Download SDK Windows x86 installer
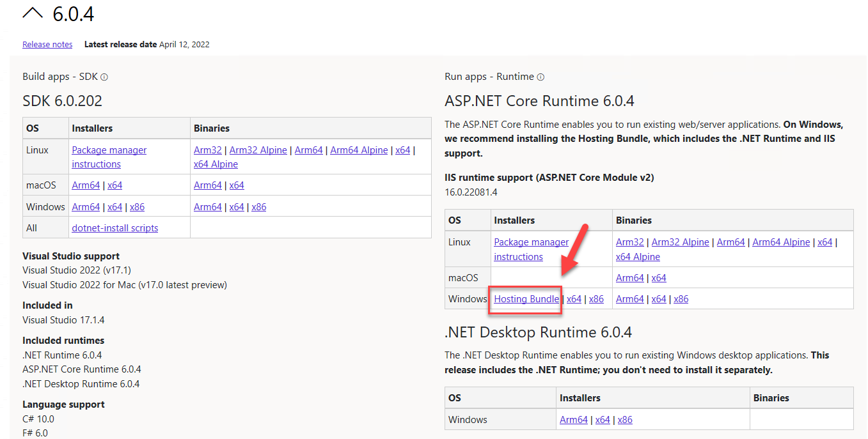The width and height of the screenshot is (868, 439). [138, 207]
